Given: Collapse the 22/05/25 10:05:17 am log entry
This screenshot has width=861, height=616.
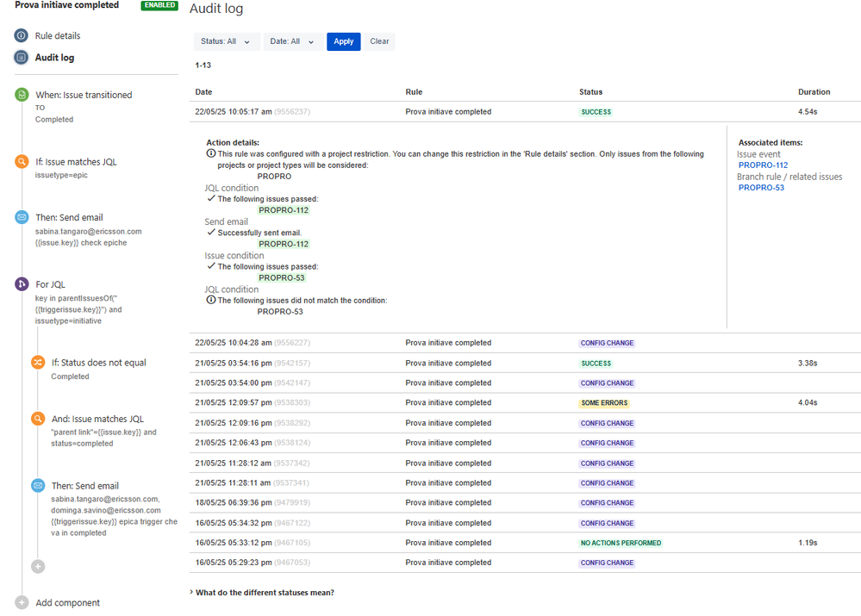Looking at the screenshot, I should click(x=525, y=111).
